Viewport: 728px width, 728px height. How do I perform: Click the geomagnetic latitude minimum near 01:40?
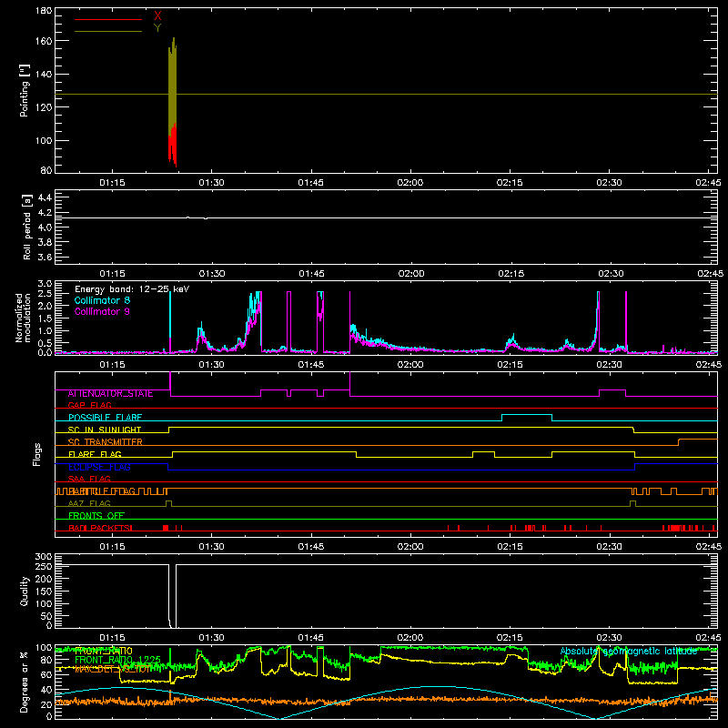[278, 718]
